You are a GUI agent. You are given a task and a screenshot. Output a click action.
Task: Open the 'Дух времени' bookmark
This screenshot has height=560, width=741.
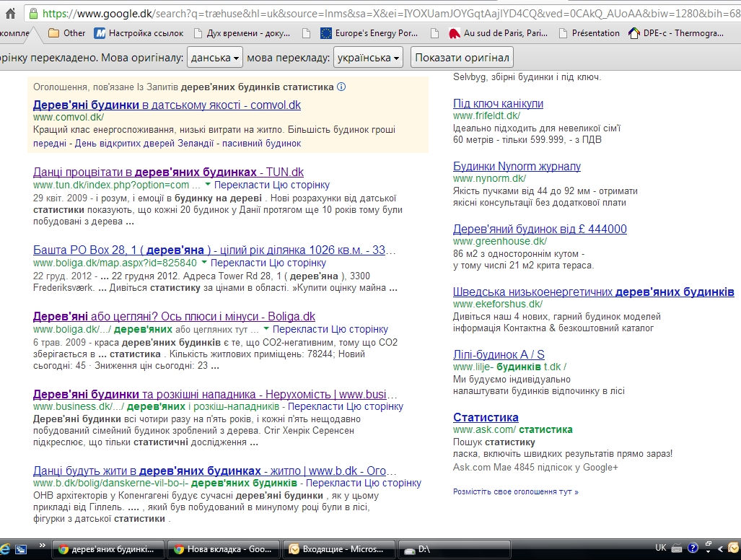pyautogui.click(x=242, y=33)
